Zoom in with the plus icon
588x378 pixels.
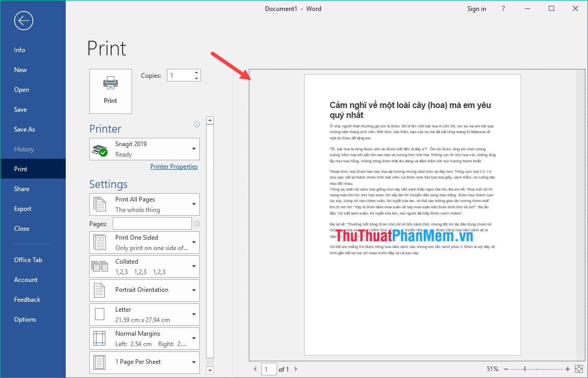568,369
